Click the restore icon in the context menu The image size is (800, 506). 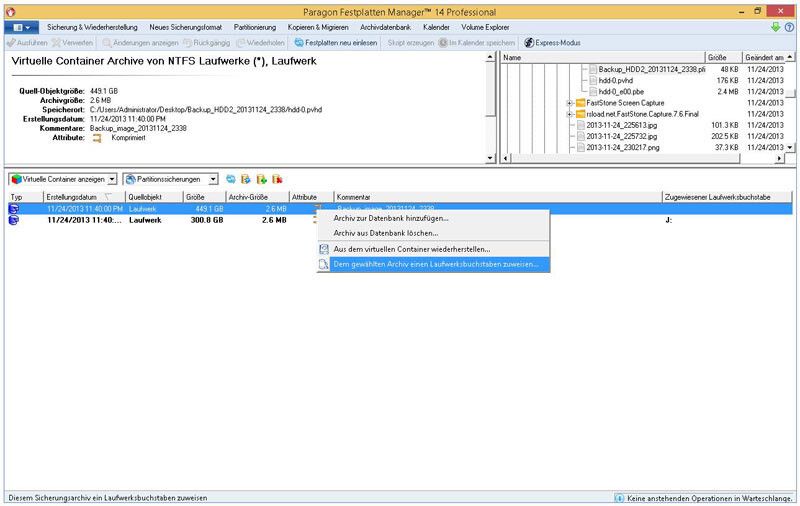pyautogui.click(x=324, y=249)
